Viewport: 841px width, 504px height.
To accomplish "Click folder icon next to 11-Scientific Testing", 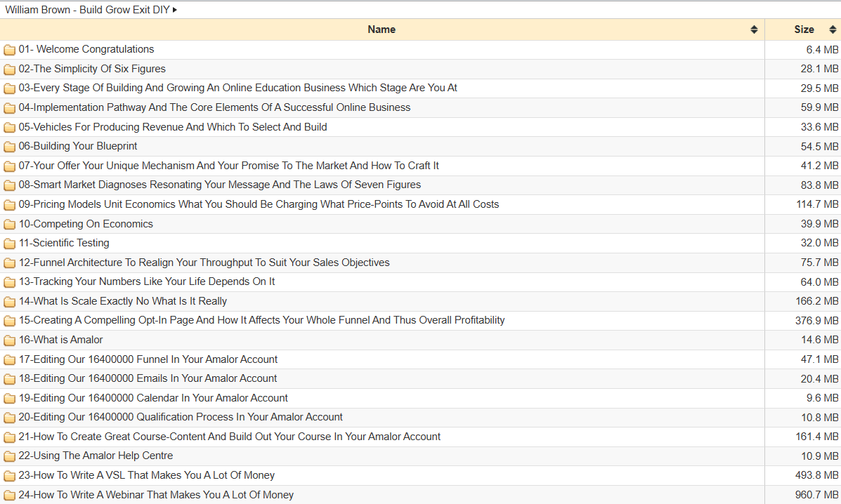I will click(x=9, y=244).
